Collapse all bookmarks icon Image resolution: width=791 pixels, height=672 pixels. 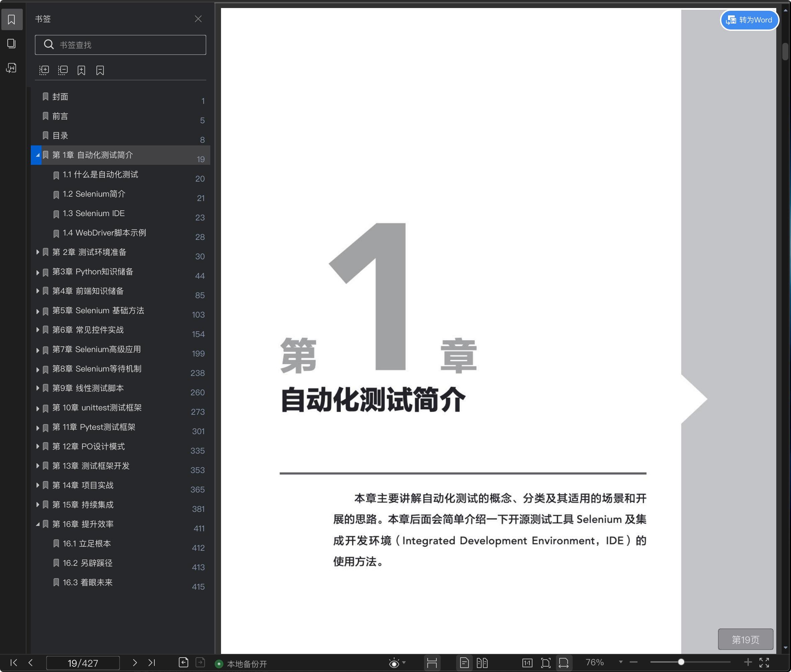point(63,70)
